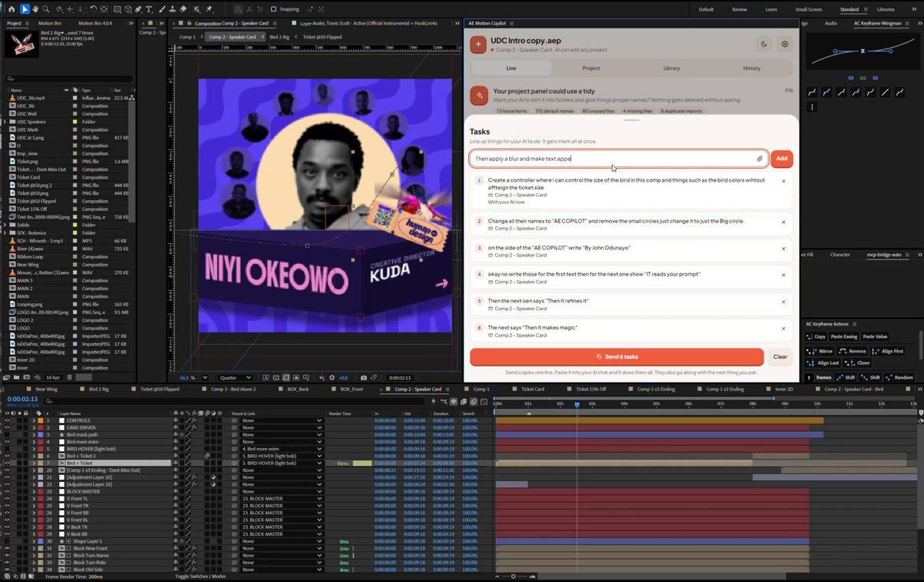Take snapshot with camera icon in viewer
Viewport: 924px width, 582px height.
tap(364, 378)
